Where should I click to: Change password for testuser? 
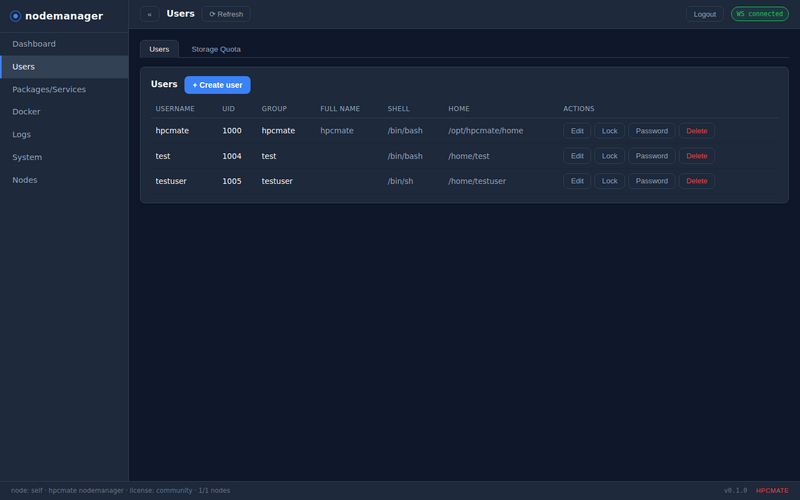652,181
